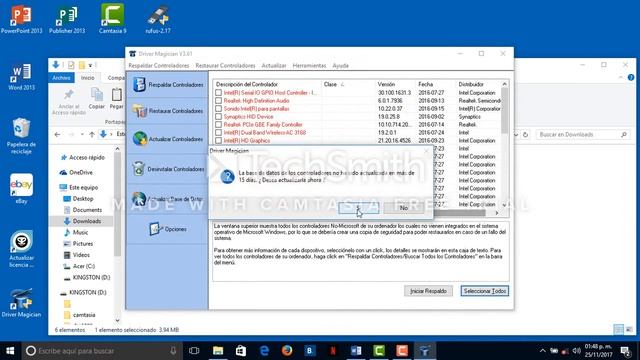640x360 pixels.
Task: Open Driver Magician desktop shortcut
Action: point(21,303)
